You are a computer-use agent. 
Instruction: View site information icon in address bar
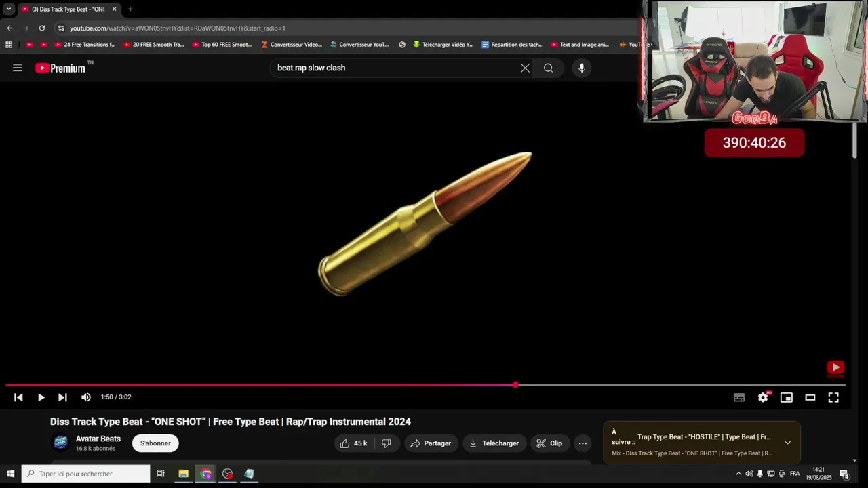pyautogui.click(x=61, y=28)
